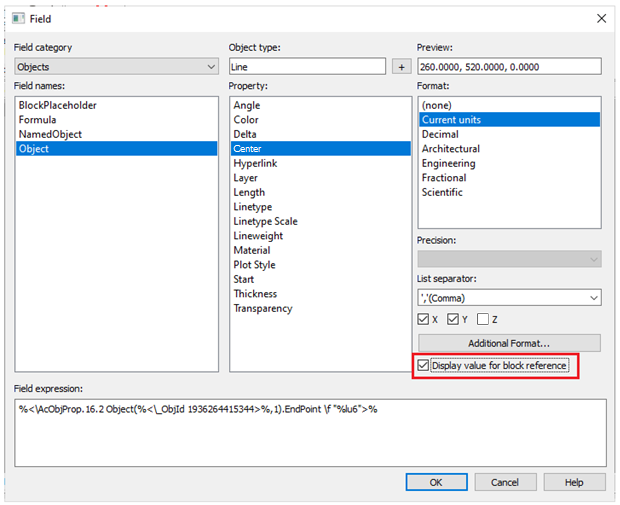The width and height of the screenshot is (620, 505).
Task: Choose the Length property
Action: click(x=249, y=192)
